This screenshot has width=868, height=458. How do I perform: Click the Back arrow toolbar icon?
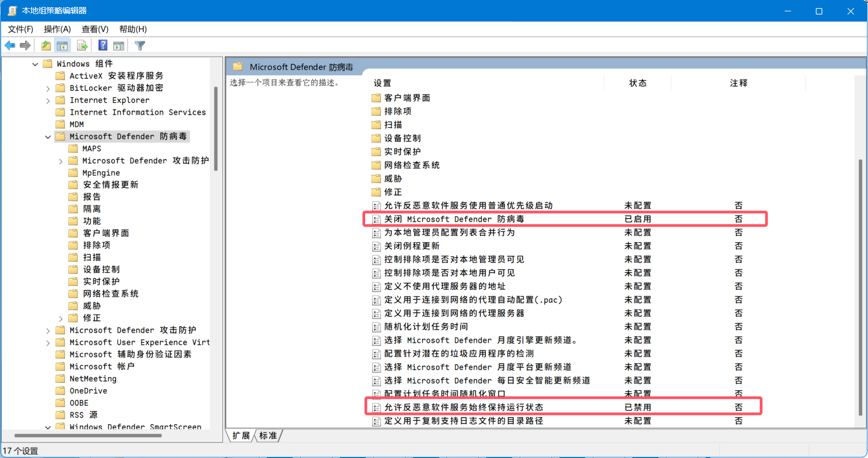pyautogui.click(x=10, y=46)
